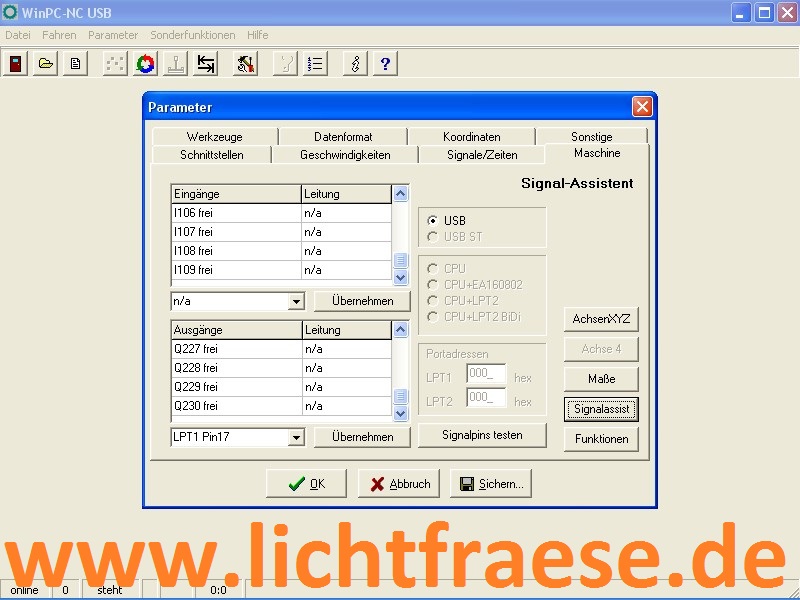
Task: Click the red door exit icon
Action: 15,64
